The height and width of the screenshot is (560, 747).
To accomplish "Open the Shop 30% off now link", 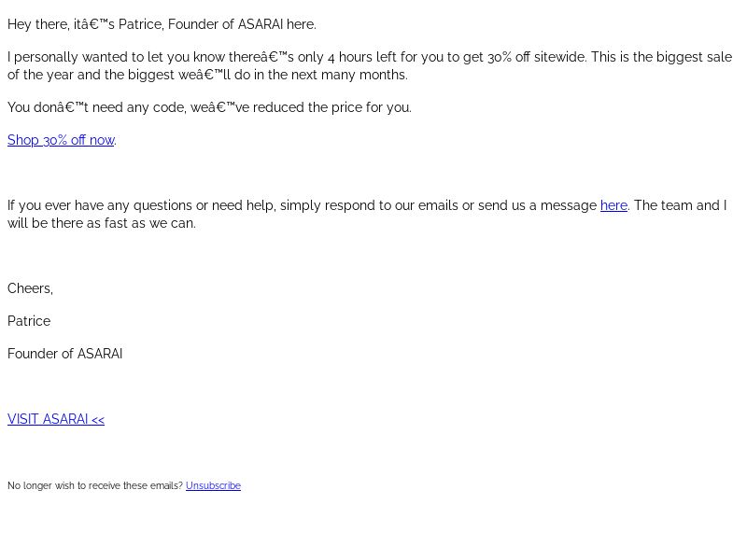I will [x=61, y=140].
